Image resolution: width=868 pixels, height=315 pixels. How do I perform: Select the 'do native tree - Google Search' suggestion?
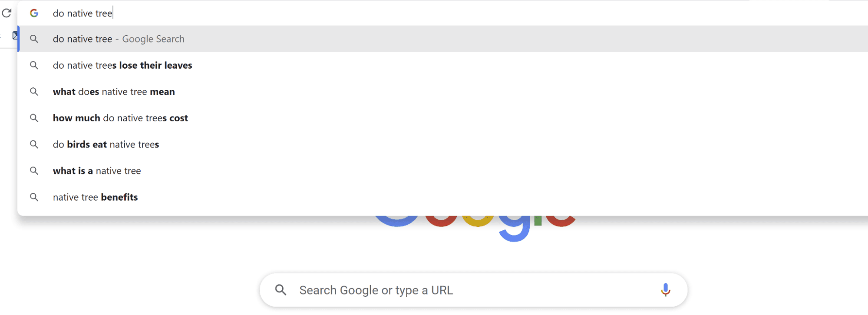[x=118, y=39]
